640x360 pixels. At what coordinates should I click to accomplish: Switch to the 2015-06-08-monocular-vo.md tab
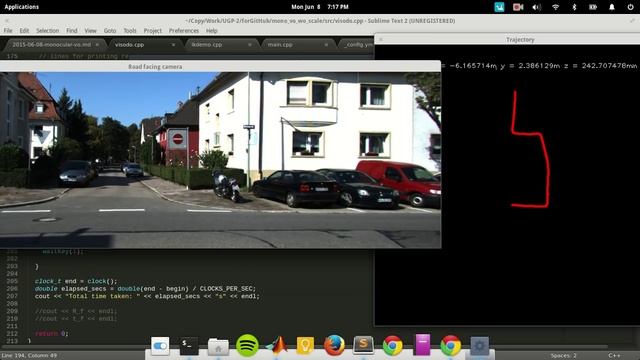51,44
